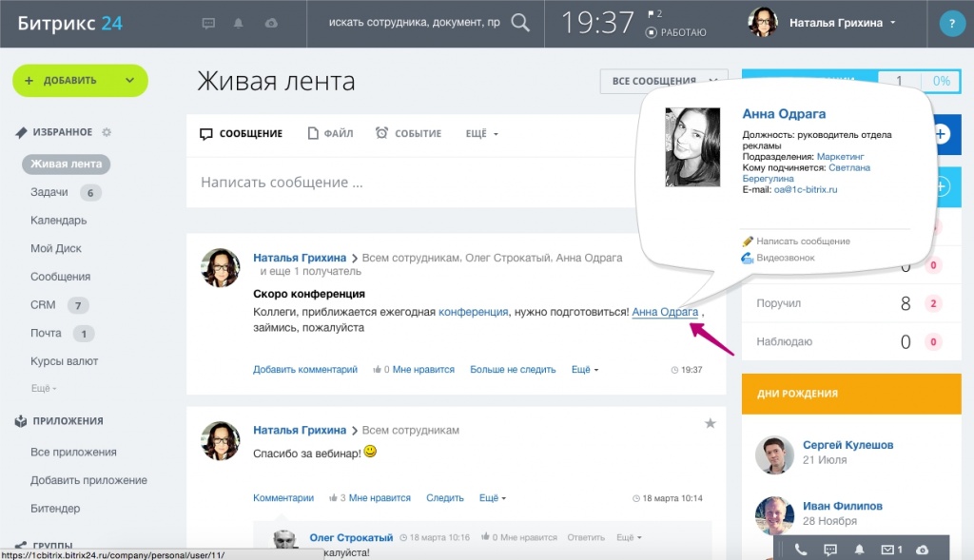
Task: Open Мой Диск in sidebar
Action: [56, 248]
